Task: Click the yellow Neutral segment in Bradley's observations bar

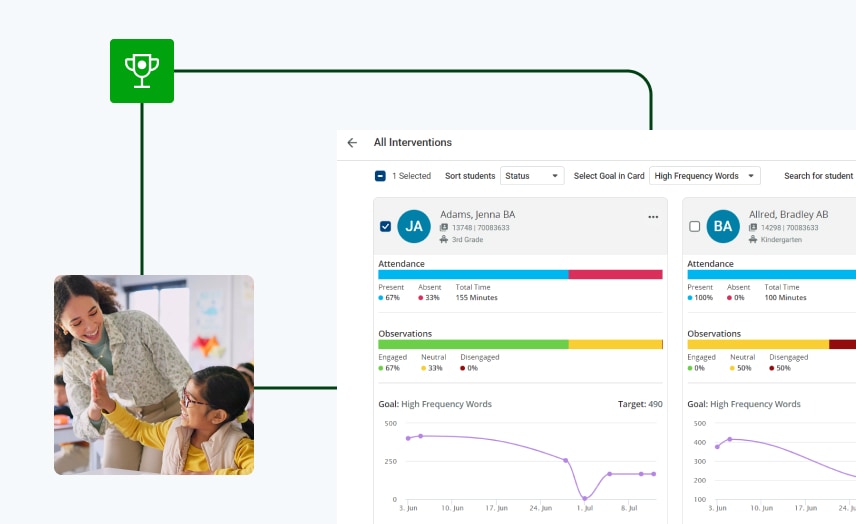Action: coord(758,344)
